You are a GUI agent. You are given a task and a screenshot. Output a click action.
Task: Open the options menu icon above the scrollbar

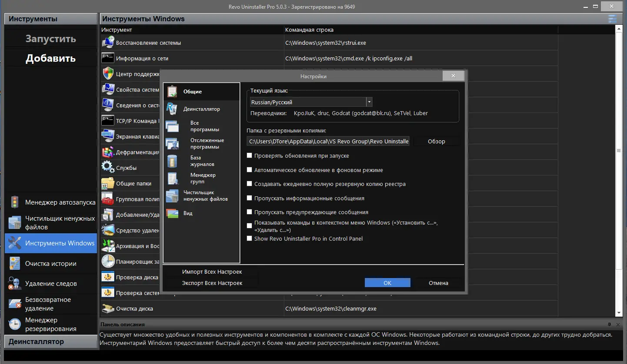point(613,19)
